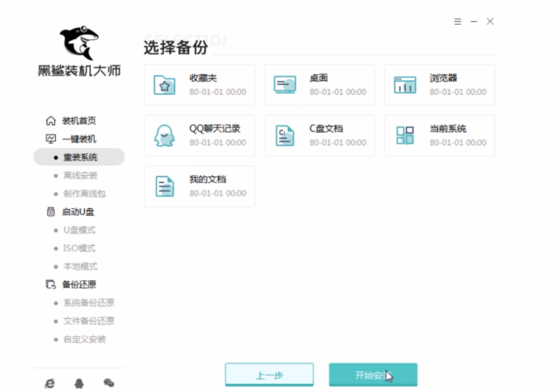
Task: Click the 收藏夹 label text
Action: point(203,78)
